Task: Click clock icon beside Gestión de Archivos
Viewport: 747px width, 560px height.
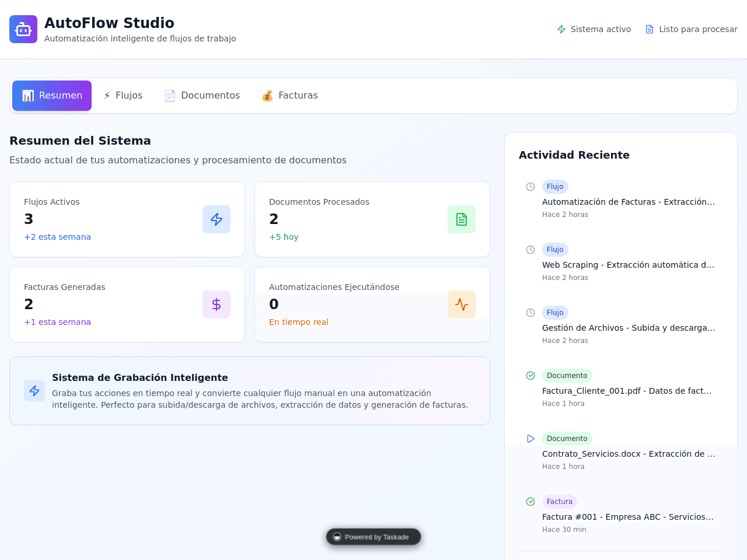Action: click(530, 313)
